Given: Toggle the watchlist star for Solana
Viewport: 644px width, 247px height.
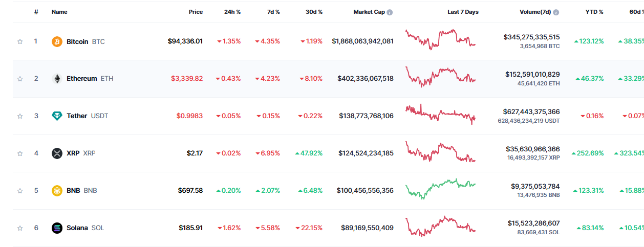Looking at the screenshot, I should (20, 228).
